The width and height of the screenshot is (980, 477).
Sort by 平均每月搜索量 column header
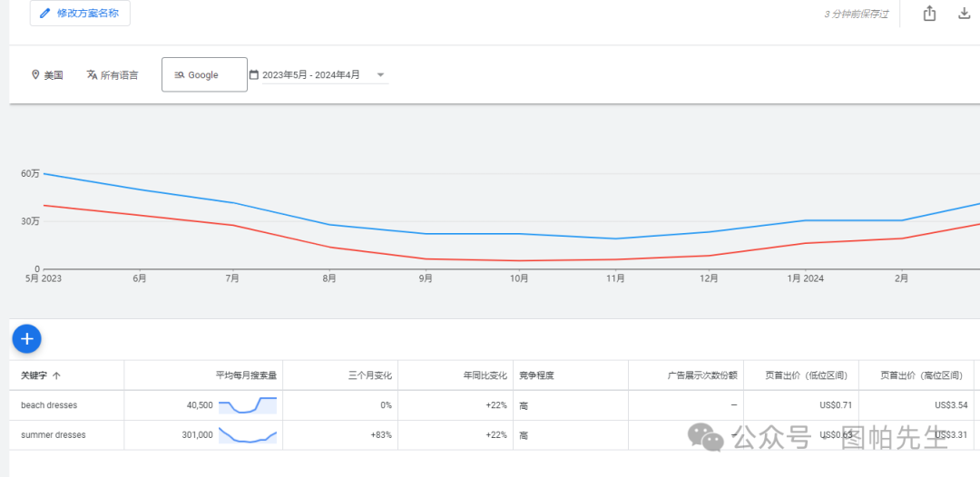(246, 375)
